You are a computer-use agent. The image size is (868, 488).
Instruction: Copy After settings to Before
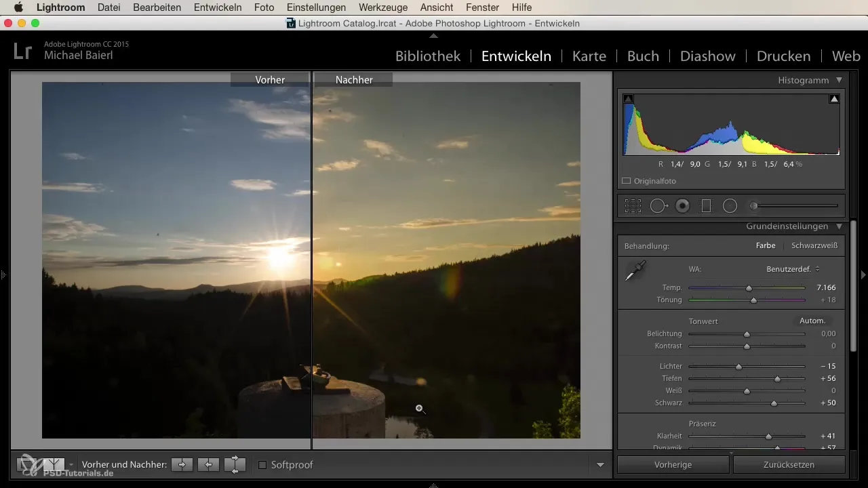[x=208, y=465]
